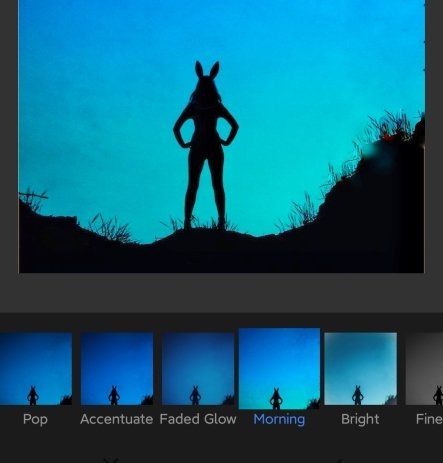Click the Pop filter label
The image size is (443, 463).
pos(35,420)
